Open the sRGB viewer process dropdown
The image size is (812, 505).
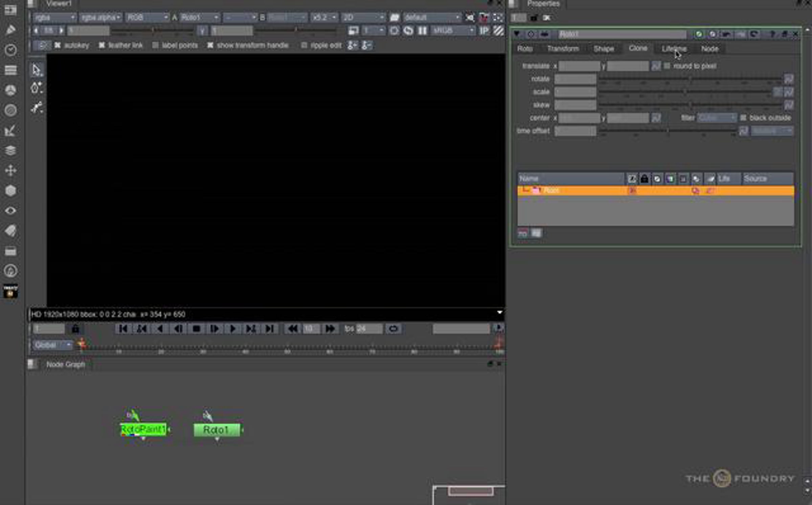[x=453, y=31]
